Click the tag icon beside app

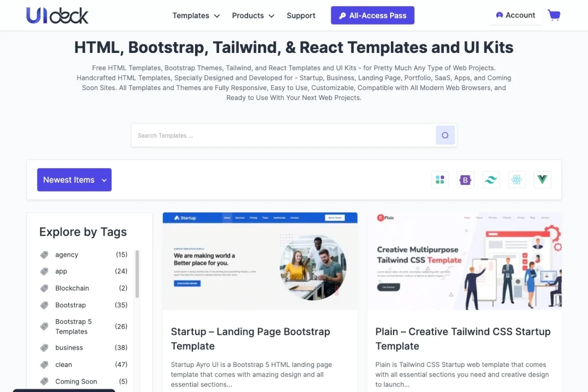click(x=44, y=271)
